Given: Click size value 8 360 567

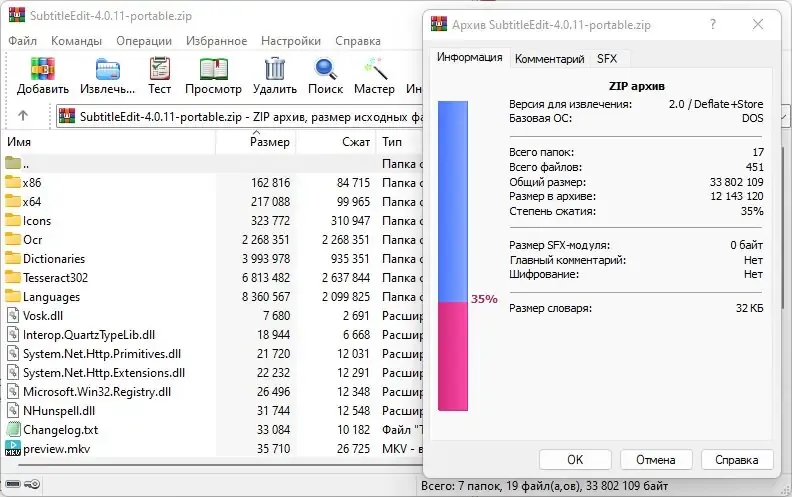Looking at the screenshot, I should [266, 296].
